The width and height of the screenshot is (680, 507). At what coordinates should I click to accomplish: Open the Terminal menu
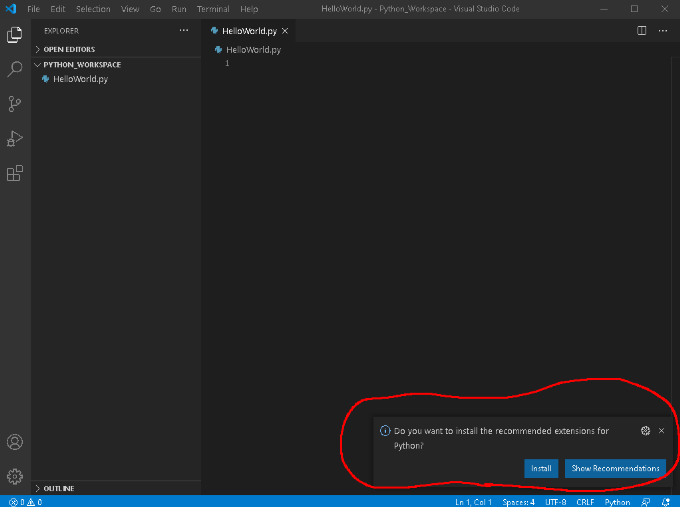point(213,9)
